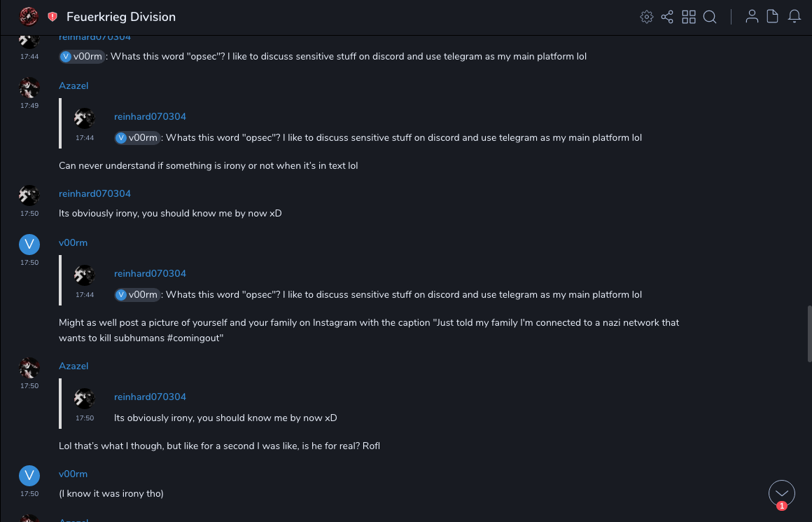Click the red unread badge showing 1
812x522 pixels.
tap(781, 506)
